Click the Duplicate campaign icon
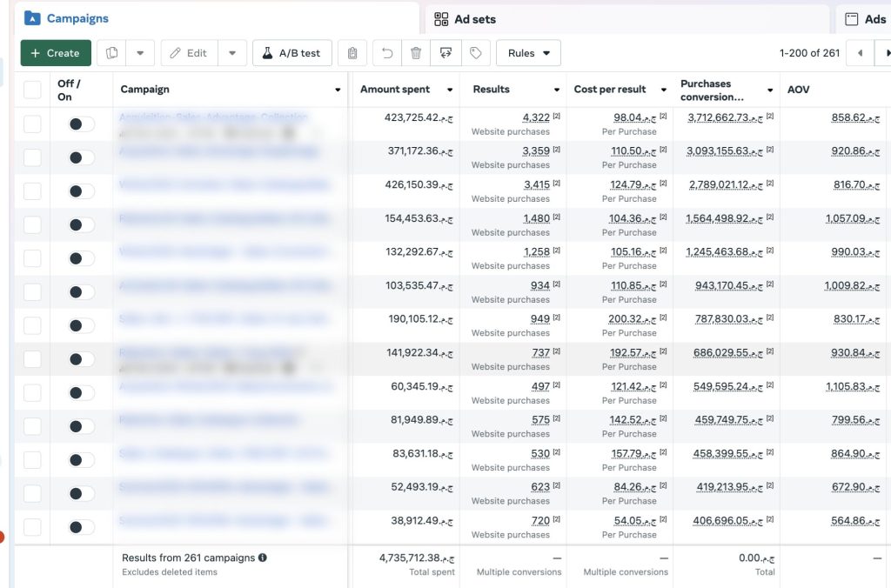 pyautogui.click(x=111, y=53)
